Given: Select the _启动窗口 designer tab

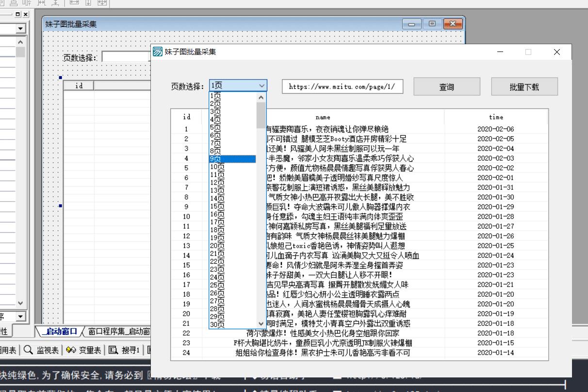Looking at the screenshot, I should pyautogui.click(x=59, y=332).
